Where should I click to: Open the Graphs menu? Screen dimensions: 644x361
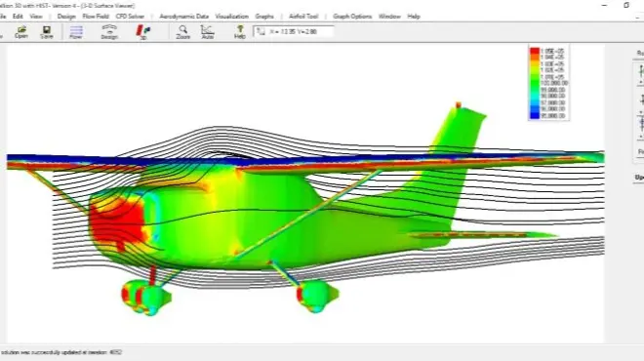pyautogui.click(x=264, y=17)
